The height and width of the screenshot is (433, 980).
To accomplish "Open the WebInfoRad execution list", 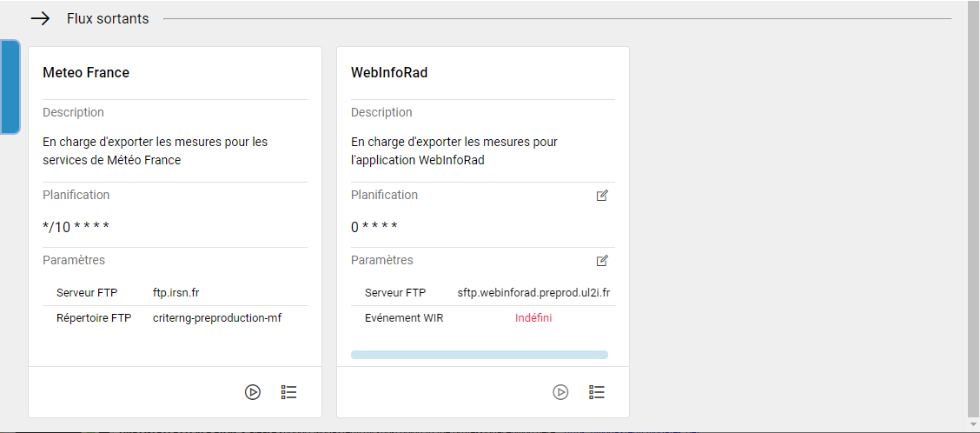I will point(597,392).
